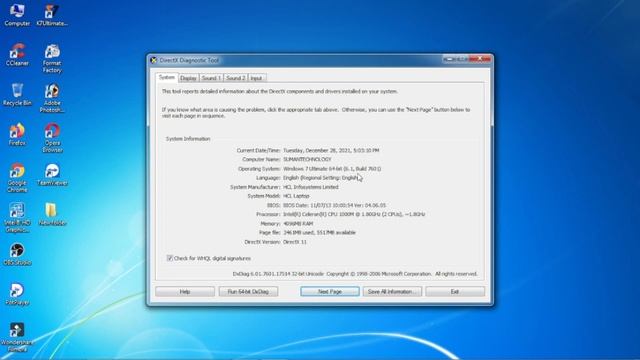The width and height of the screenshot is (640, 360).
Task: Click the HCL Laptop system model value
Action: tap(296, 196)
